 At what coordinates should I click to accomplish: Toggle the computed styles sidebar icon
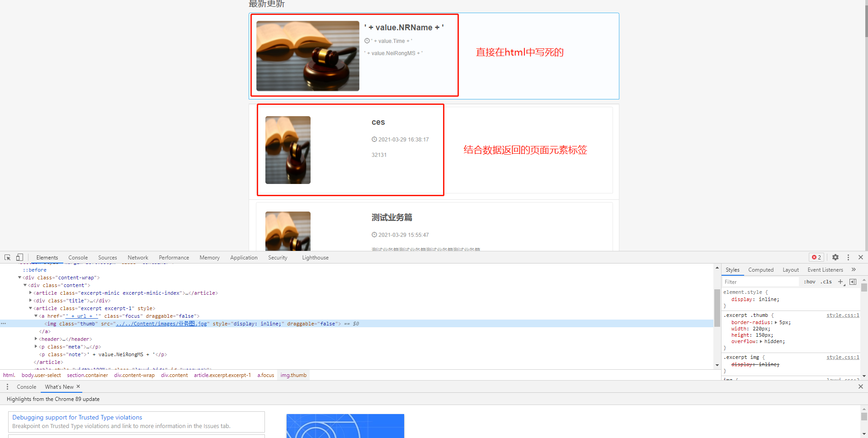tap(853, 282)
